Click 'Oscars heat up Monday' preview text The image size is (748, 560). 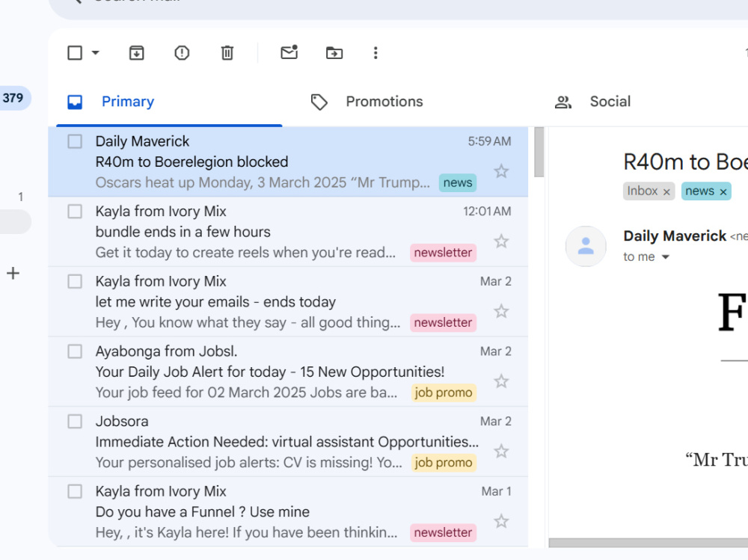(263, 182)
